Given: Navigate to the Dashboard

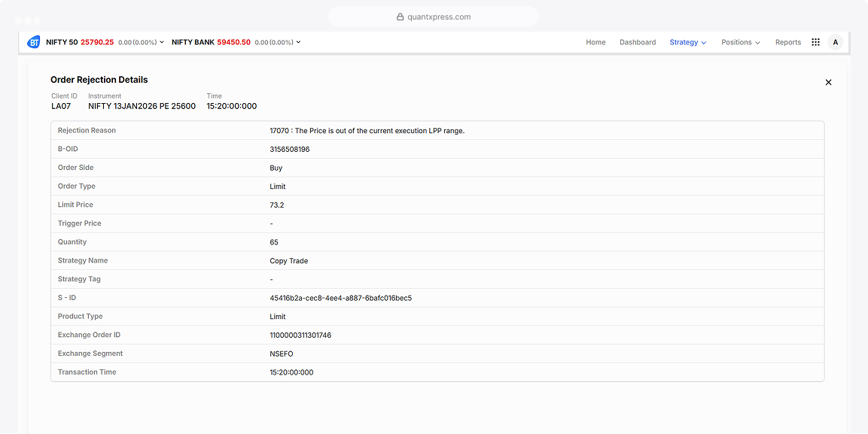Looking at the screenshot, I should point(638,42).
